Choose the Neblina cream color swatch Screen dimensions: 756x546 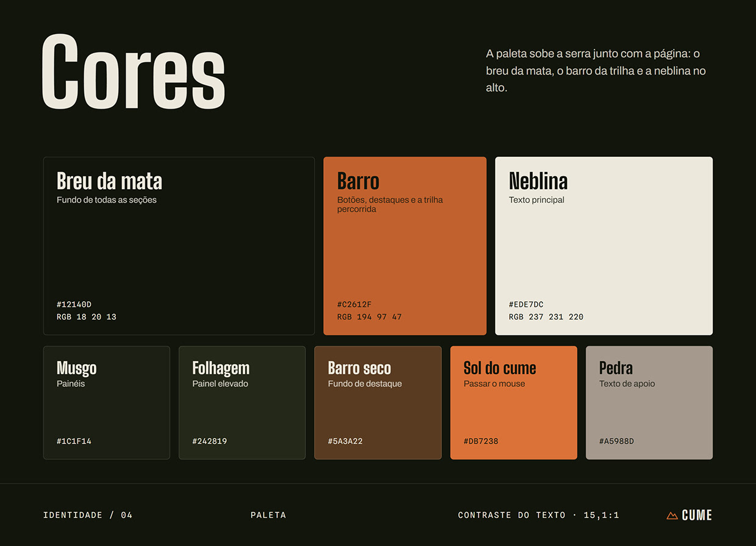pyautogui.click(x=604, y=246)
